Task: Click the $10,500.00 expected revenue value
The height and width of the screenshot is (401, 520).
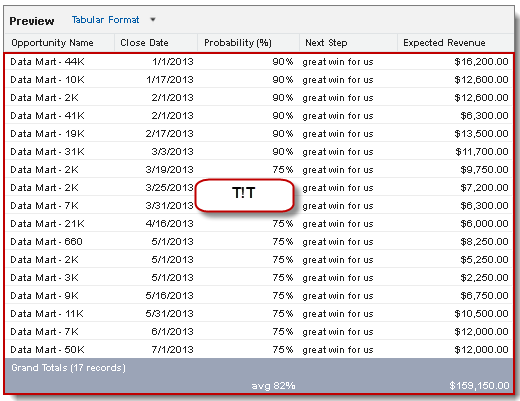Action: tap(481, 314)
